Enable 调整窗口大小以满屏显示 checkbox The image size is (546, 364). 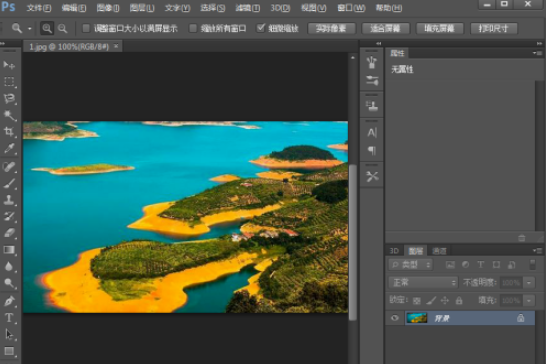click(86, 28)
